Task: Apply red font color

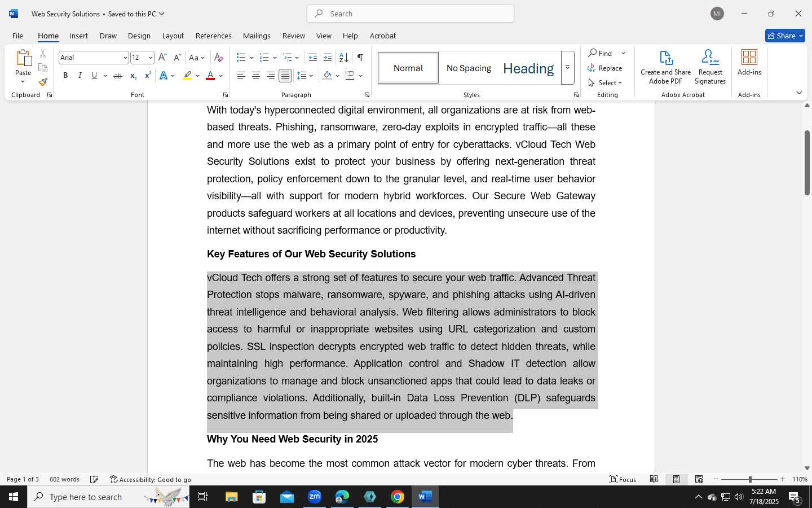Action: pyautogui.click(x=210, y=76)
